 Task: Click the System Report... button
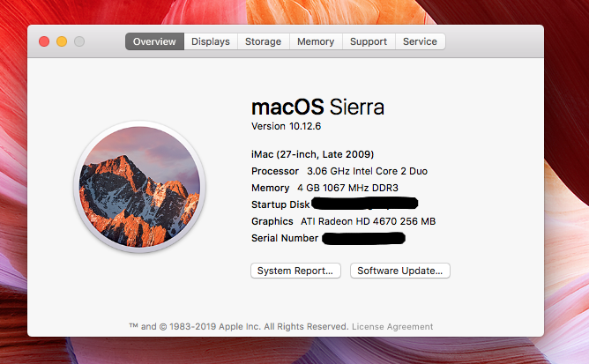[295, 271]
